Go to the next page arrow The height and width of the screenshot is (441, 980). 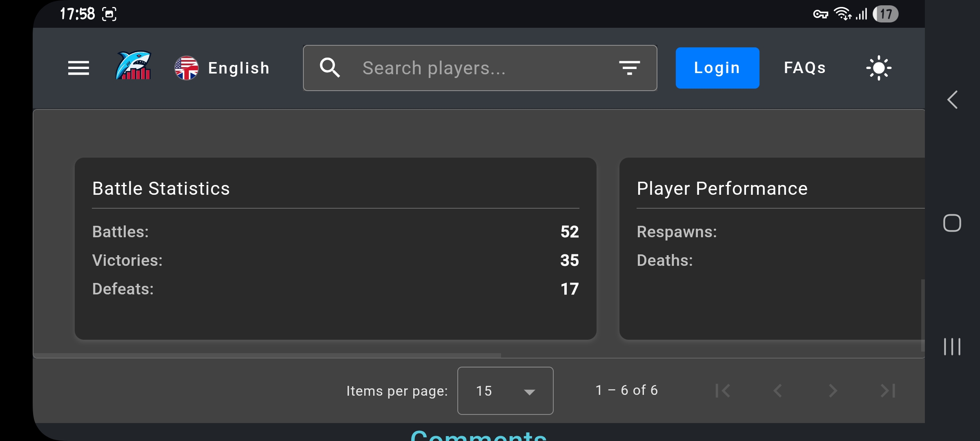coord(833,391)
